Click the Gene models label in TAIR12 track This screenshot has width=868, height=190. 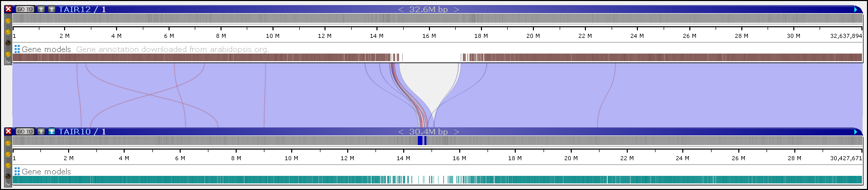pyautogui.click(x=46, y=49)
